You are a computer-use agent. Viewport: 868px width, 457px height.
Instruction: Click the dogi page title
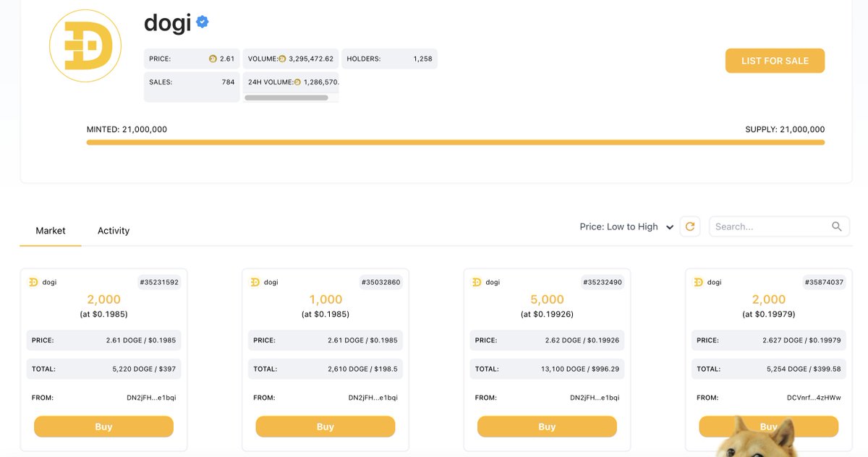(167, 23)
